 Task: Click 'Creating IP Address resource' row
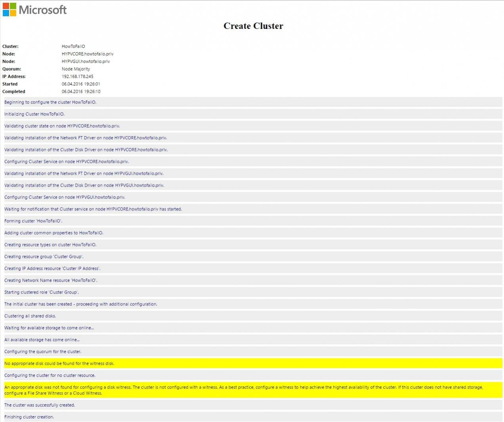(x=253, y=269)
